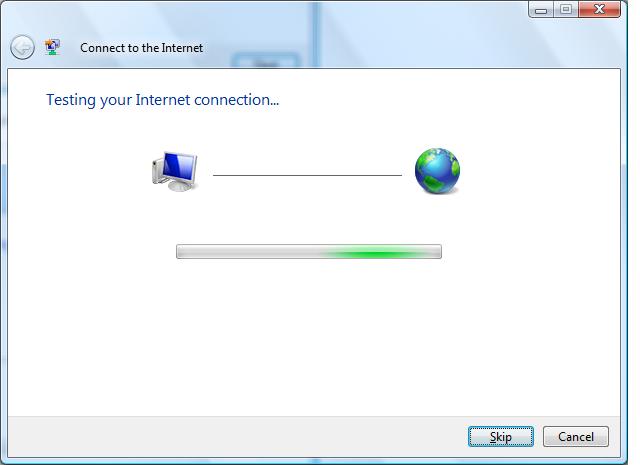Click the blurred background button behind title bar
Image resolution: width=640 pixels, height=465 pixels.
[266, 61]
